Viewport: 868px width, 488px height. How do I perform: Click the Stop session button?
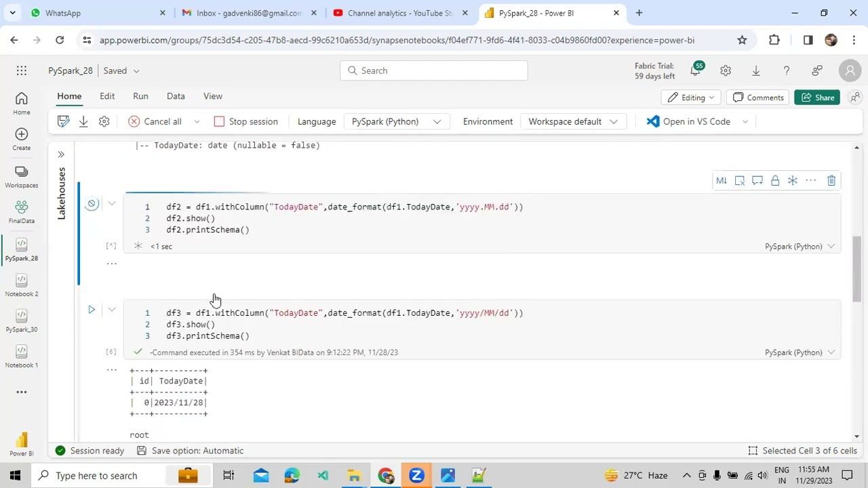(245, 121)
